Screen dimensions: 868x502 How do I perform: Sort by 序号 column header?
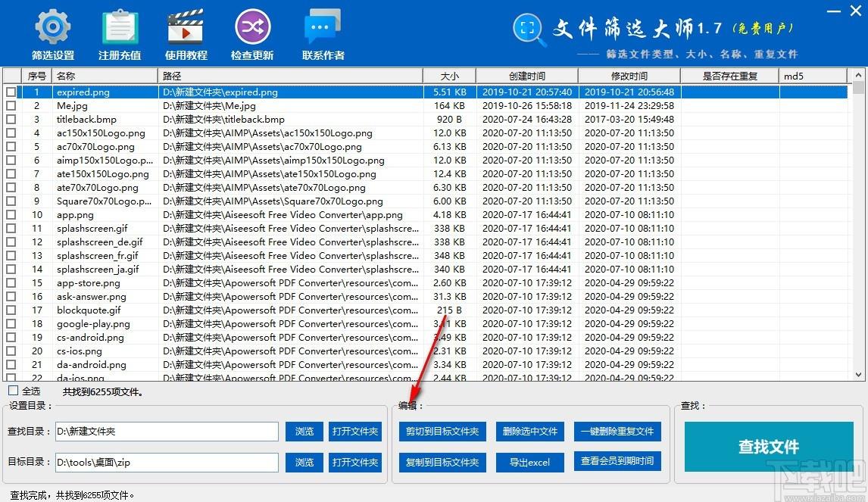click(36, 76)
